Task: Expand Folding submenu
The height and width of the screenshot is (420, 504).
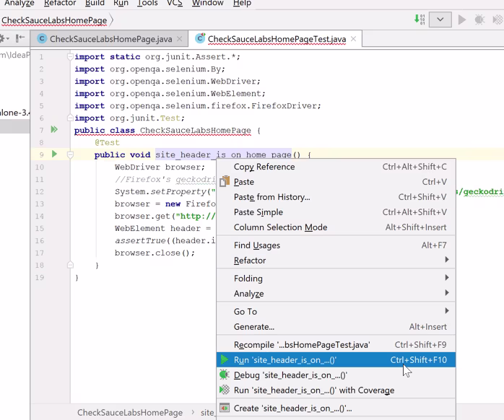Action: click(x=336, y=279)
